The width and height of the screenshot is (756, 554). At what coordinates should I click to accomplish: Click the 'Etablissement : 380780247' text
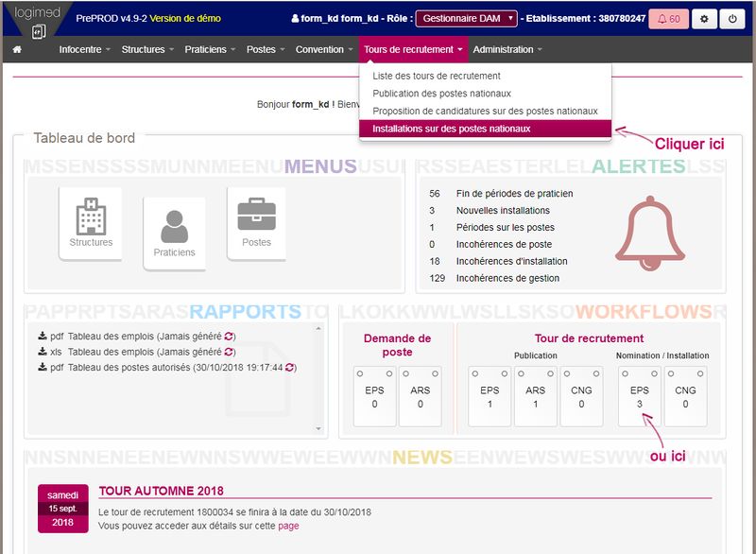coord(585,18)
